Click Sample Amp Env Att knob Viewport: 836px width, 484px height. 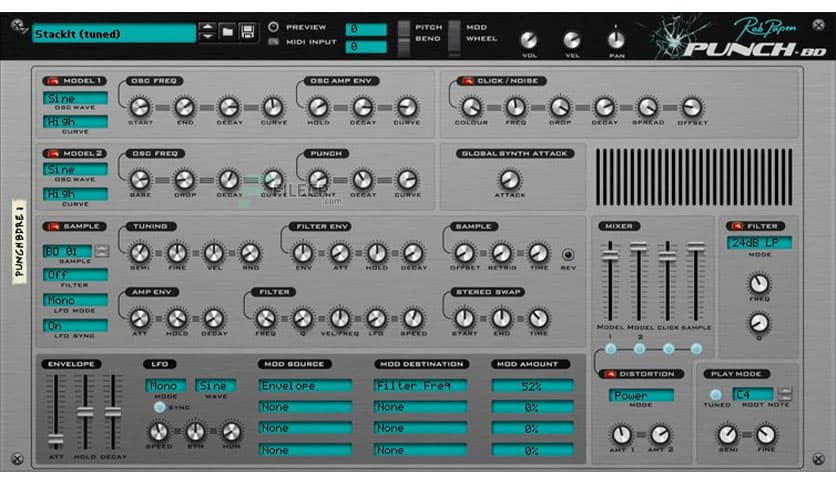point(140,319)
